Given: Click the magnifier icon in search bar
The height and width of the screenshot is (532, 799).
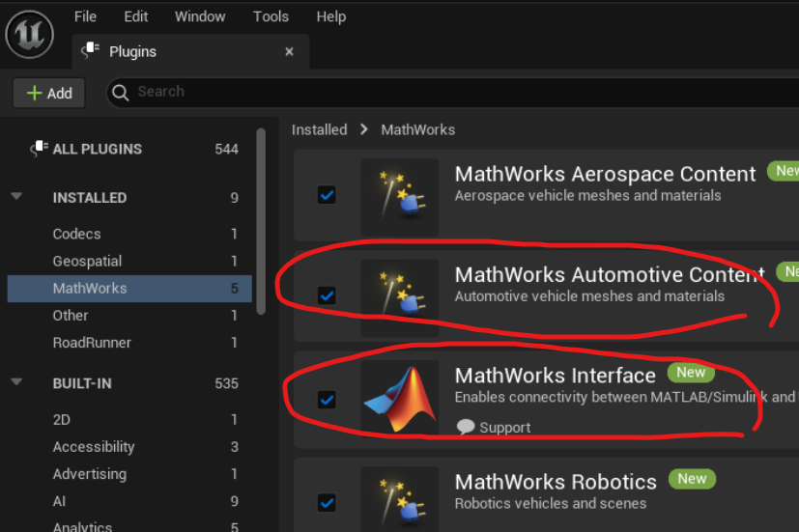Looking at the screenshot, I should coord(120,93).
